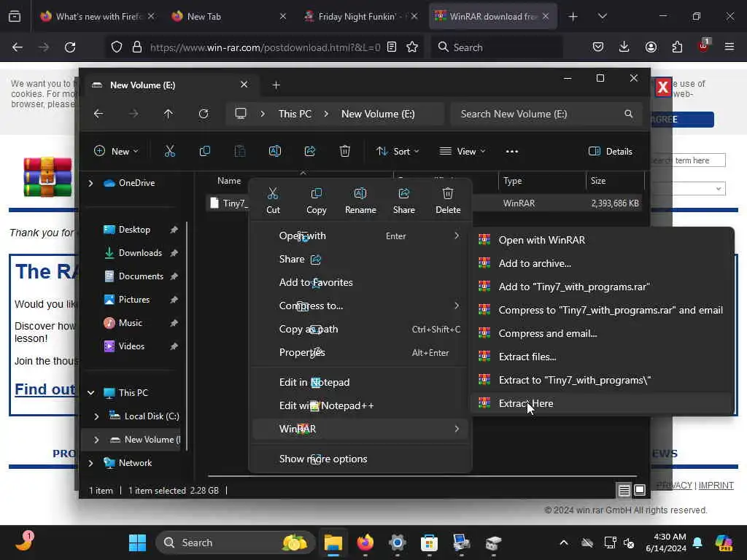Click This PC in the address breadcrumb
The height and width of the screenshot is (560, 747).
click(295, 114)
